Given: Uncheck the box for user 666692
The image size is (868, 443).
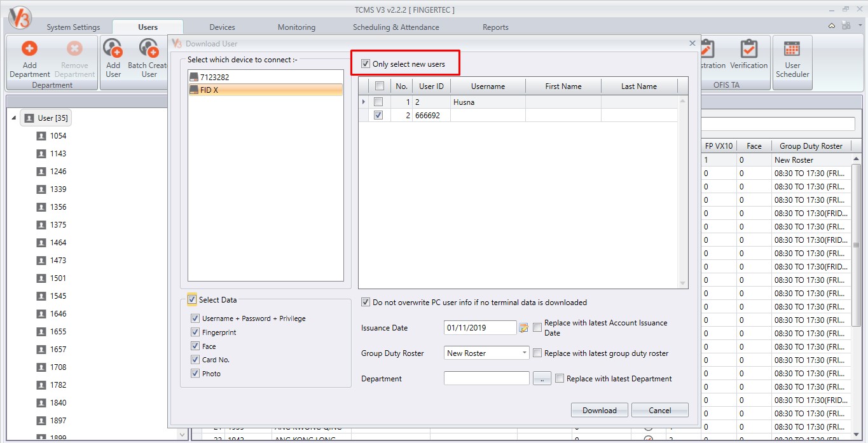Looking at the screenshot, I should (378, 115).
